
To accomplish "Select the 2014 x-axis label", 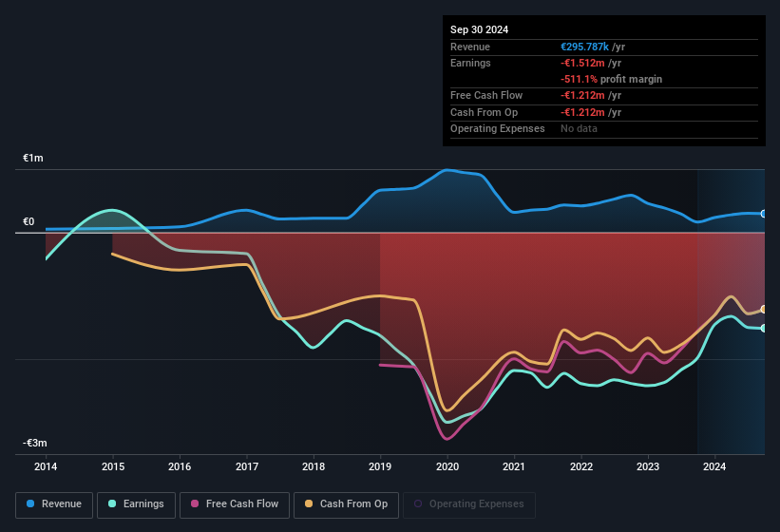I will (46, 466).
